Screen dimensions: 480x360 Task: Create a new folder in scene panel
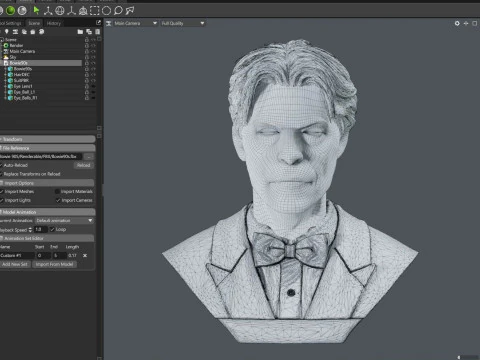80,32
